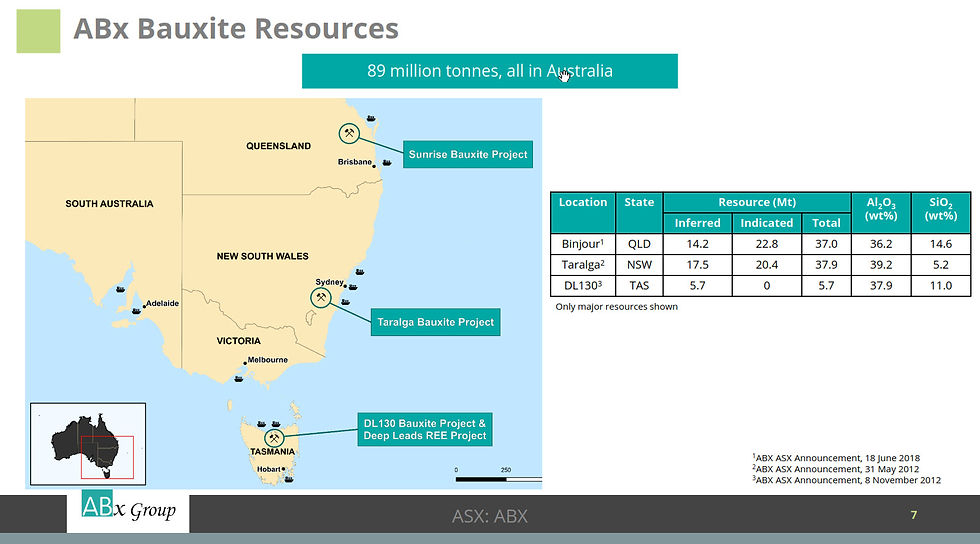Click the SOUTH AUSTRALIA map label
Image resolution: width=980 pixels, height=544 pixels.
(x=109, y=204)
